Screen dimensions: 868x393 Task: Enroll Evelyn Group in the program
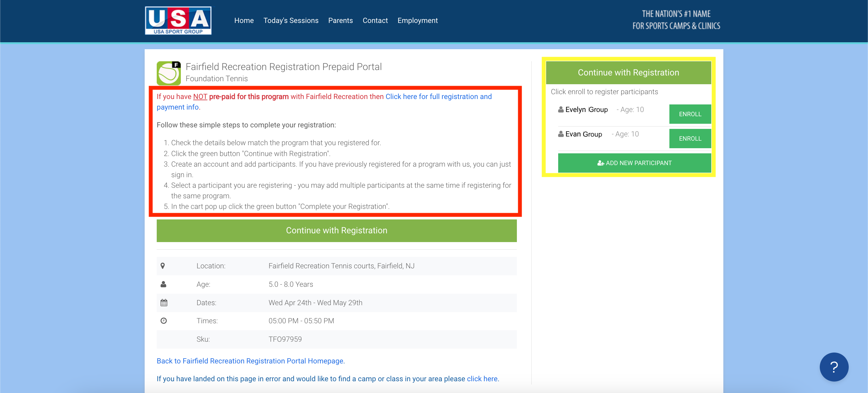pyautogui.click(x=690, y=114)
